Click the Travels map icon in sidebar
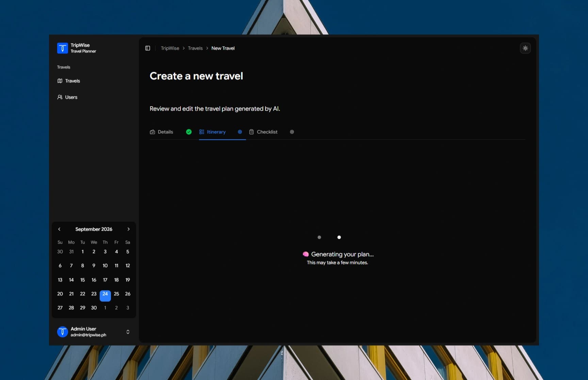This screenshot has height=380, width=588. [60, 81]
